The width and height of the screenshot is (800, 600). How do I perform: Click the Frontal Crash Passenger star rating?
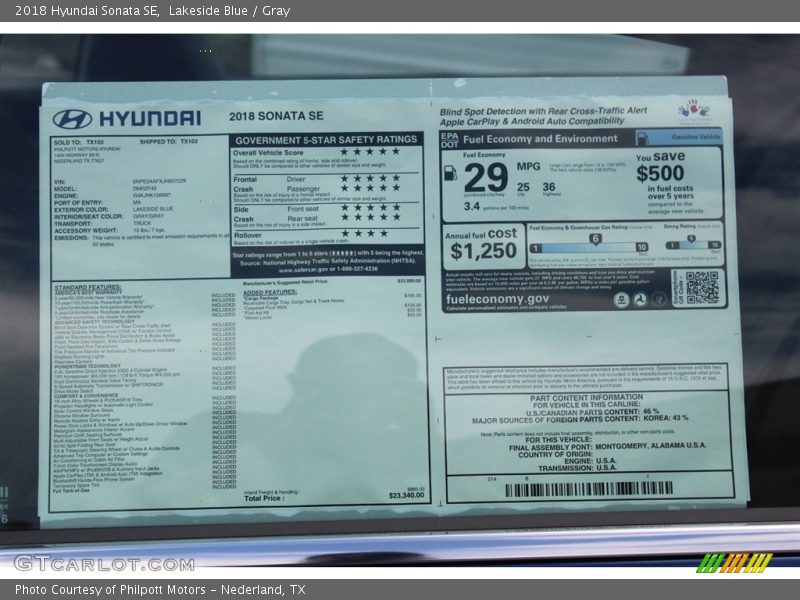point(370,188)
